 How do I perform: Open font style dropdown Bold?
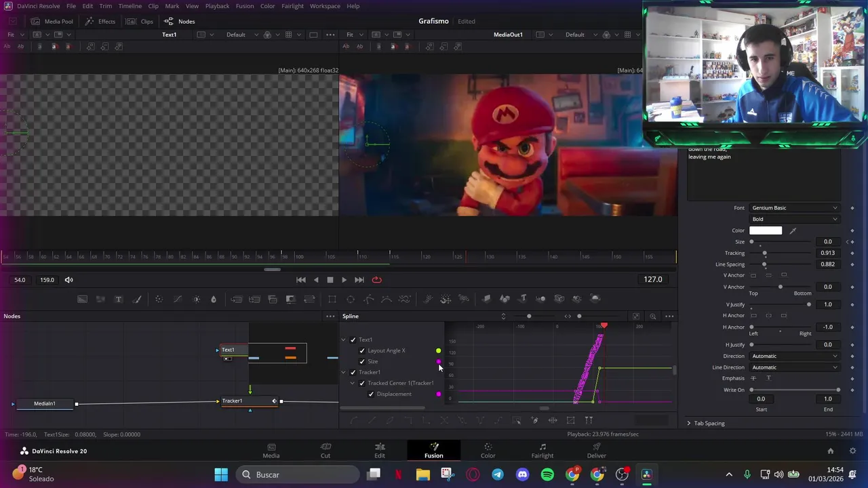794,220
